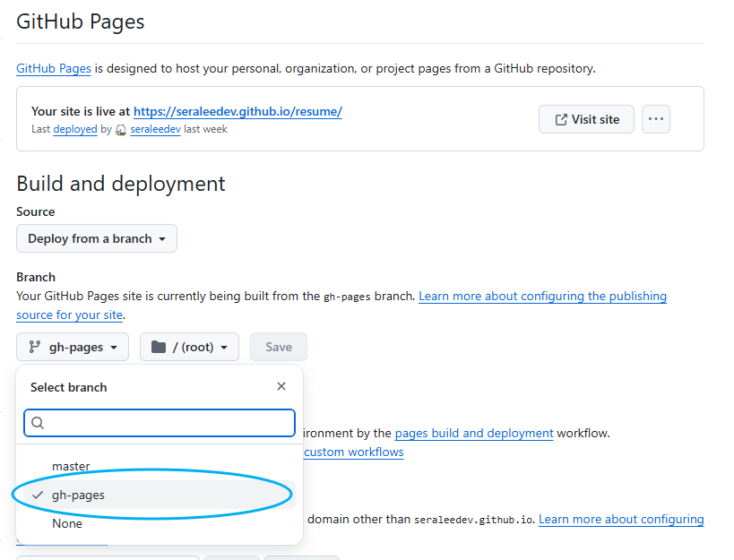Click the Visit site button
734x560 pixels.
point(586,119)
